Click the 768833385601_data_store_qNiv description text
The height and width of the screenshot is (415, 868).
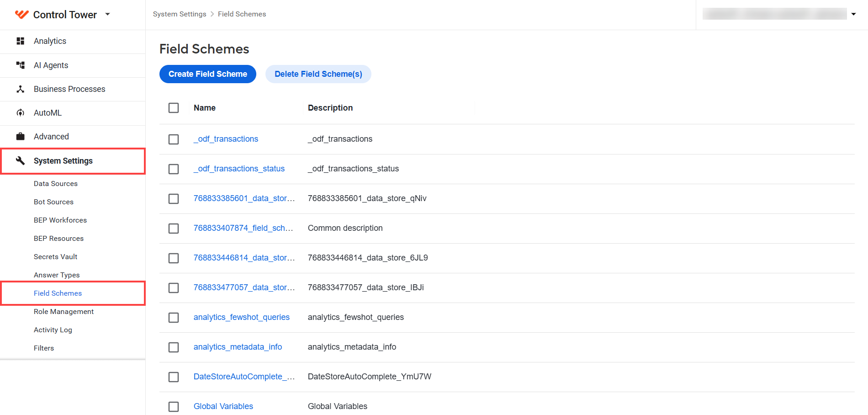point(367,198)
